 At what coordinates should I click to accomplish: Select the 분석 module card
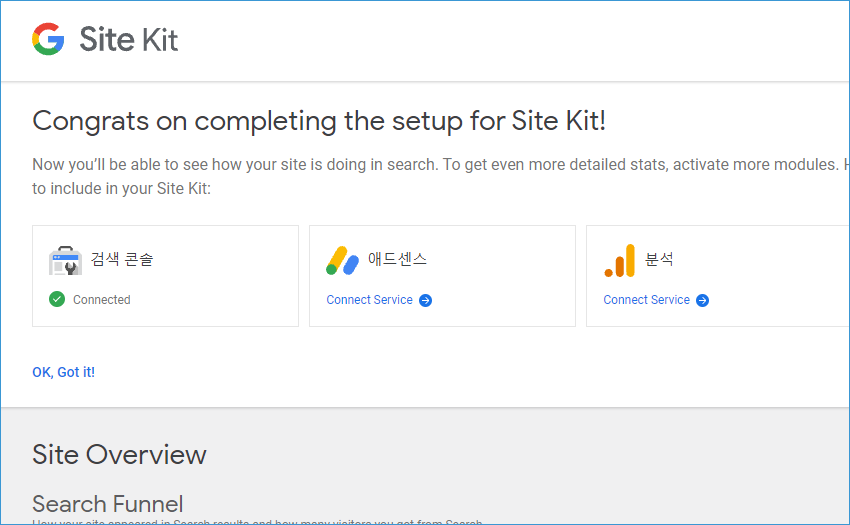click(x=718, y=276)
